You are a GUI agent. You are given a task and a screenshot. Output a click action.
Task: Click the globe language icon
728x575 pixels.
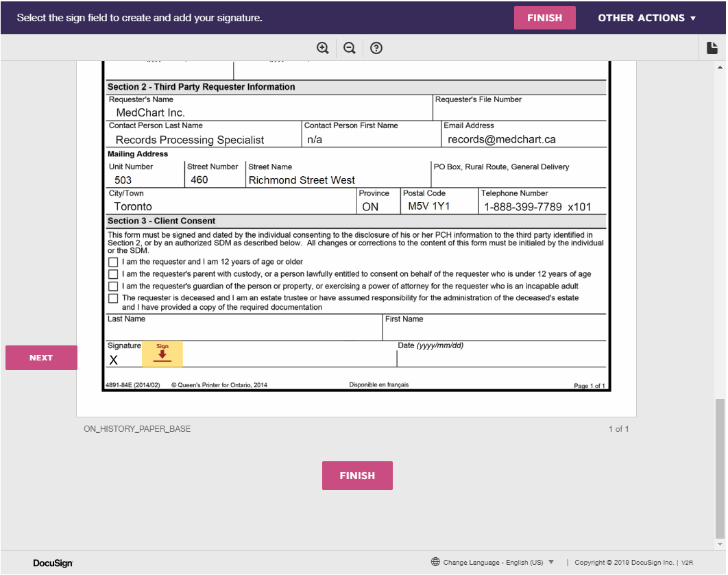pyautogui.click(x=435, y=561)
